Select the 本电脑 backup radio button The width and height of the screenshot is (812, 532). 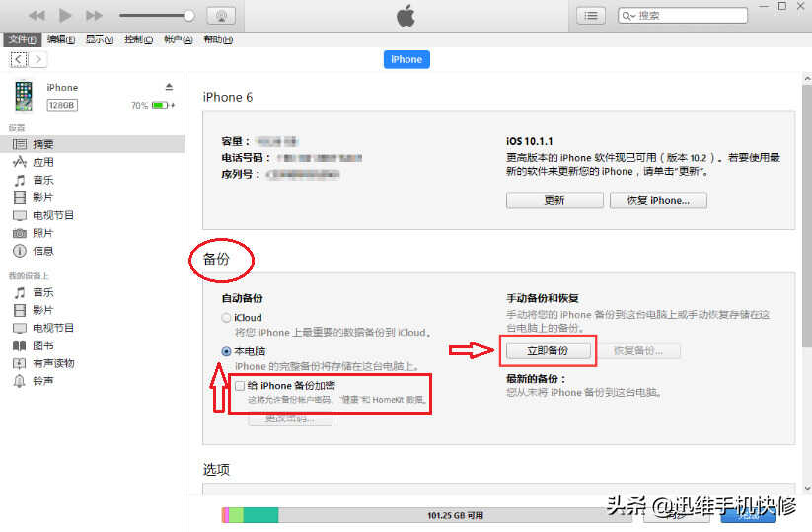(226, 351)
